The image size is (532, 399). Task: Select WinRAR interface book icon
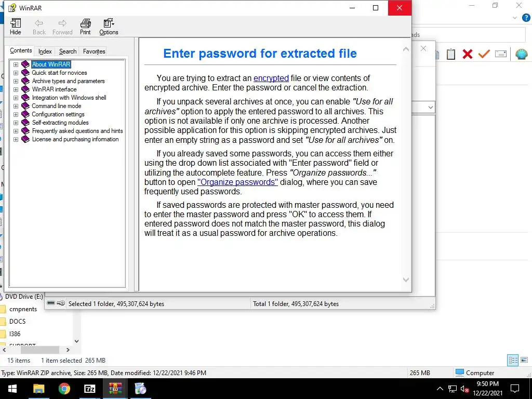coord(25,89)
